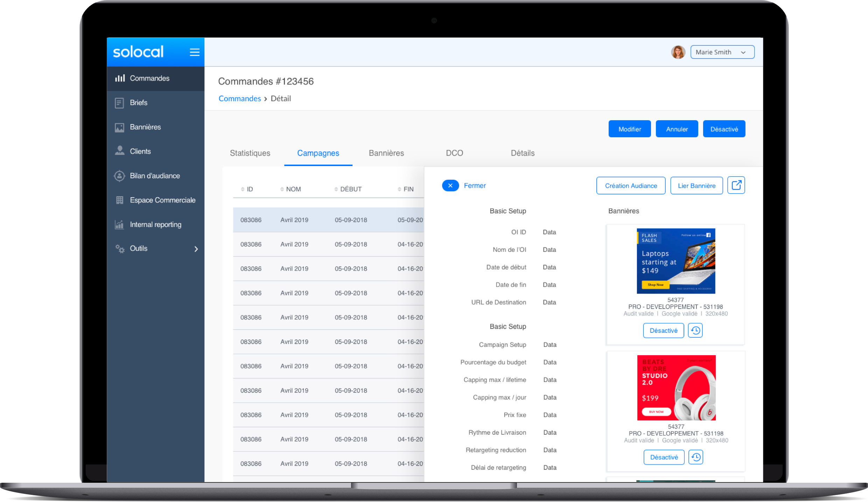Switch to the Statistiques tab
Viewport: 868px width, 502px height.
[x=250, y=153]
